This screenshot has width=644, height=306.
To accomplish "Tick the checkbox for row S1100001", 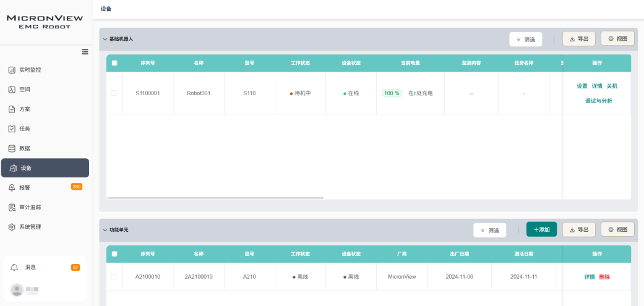I will (x=114, y=93).
